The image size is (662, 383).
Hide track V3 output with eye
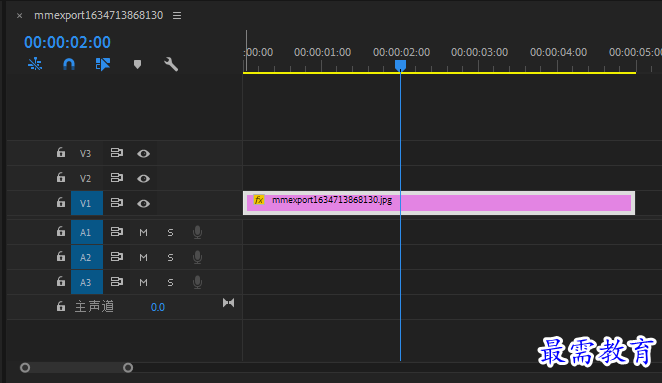pos(144,154)
